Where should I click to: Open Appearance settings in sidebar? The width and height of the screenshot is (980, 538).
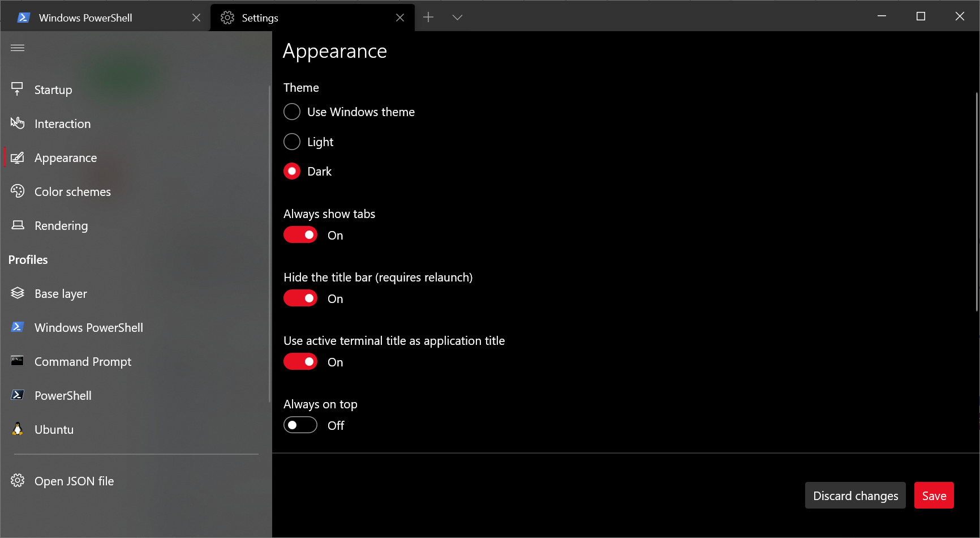pyautogui.click(x=135, y=157)
